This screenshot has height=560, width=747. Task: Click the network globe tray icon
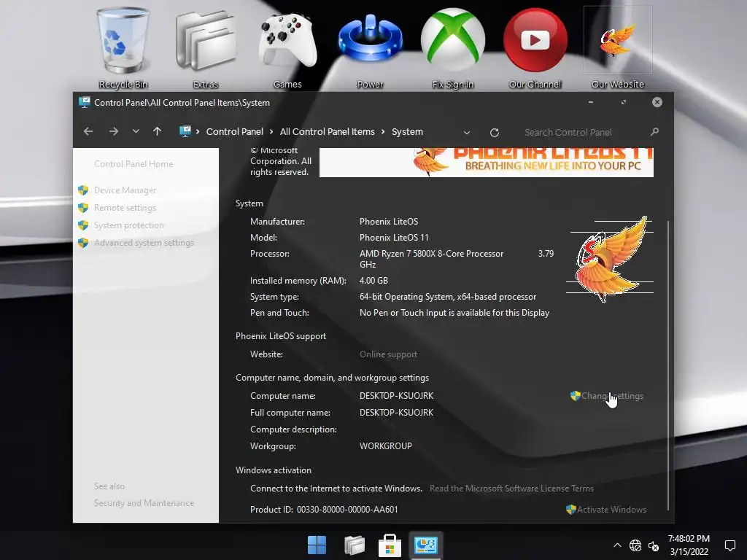tap(635, 545)
